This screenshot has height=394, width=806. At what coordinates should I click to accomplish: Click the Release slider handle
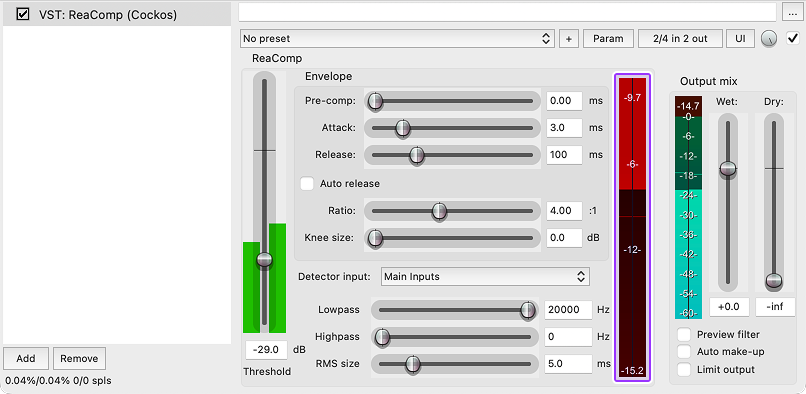click(417, 155)
